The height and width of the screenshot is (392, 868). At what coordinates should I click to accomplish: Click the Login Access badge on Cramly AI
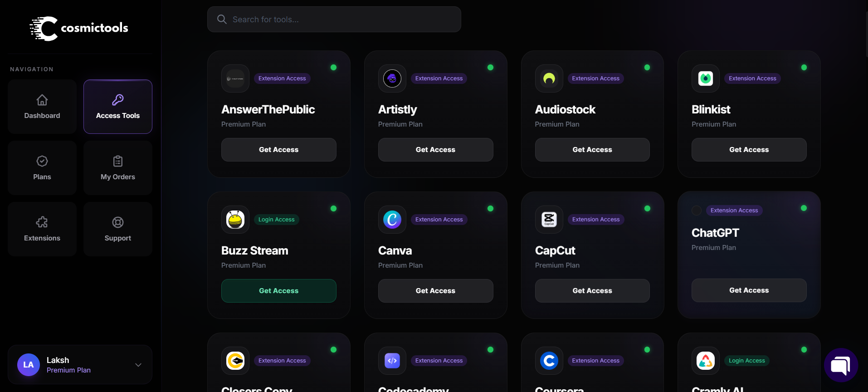pyautogui.click(x=747, y=360)
